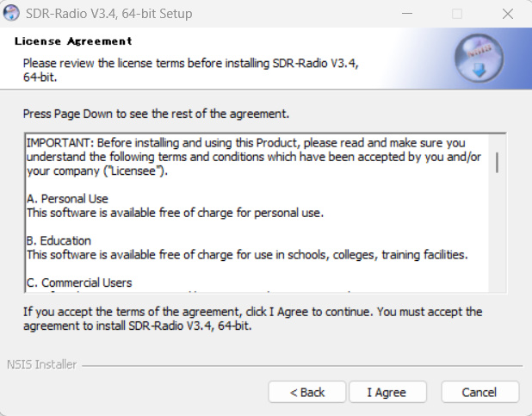Click the 'SDR-Radio V3.4, 64-bit Setup' title text
532x416 pixels.
[x=110, y=14]
